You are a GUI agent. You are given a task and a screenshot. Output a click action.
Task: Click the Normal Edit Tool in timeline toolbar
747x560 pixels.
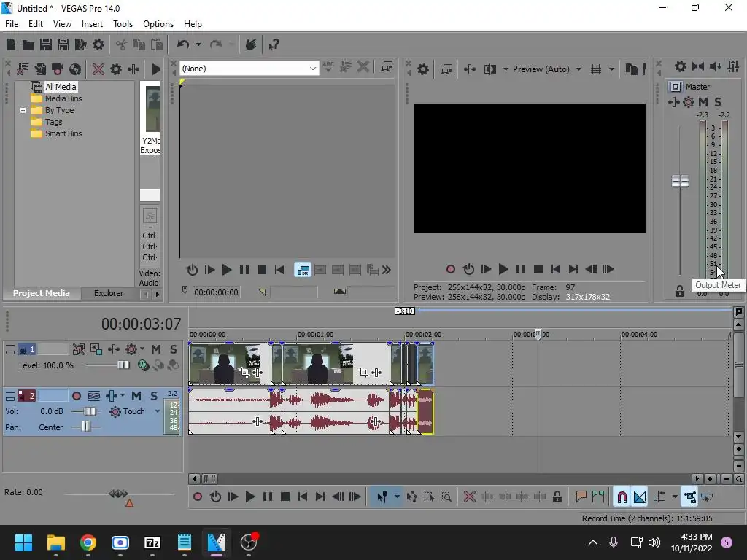(382, 497)
